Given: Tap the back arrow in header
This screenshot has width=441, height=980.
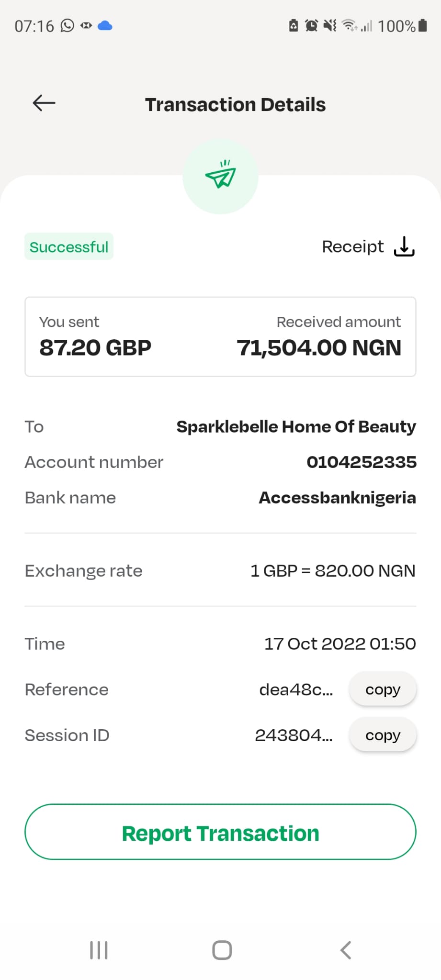Looking at the screenshot, I should tap(44, 103).
